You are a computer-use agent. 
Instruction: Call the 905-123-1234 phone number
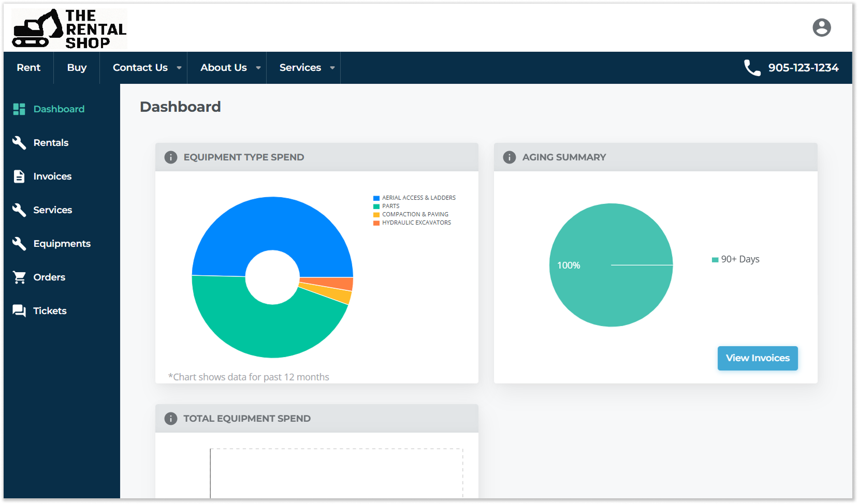pyautogui.click(x=803, y=68)
